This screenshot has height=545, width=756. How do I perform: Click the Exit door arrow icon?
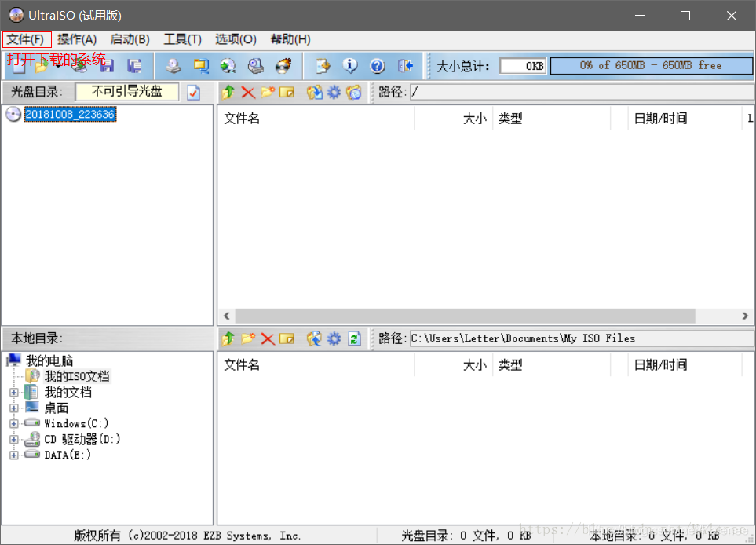click(x=405, y=66)
